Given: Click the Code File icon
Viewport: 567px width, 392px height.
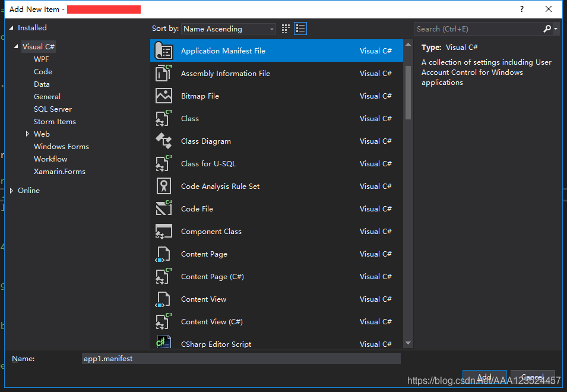Looking at the screenshot, I should (x=164, y=208).
